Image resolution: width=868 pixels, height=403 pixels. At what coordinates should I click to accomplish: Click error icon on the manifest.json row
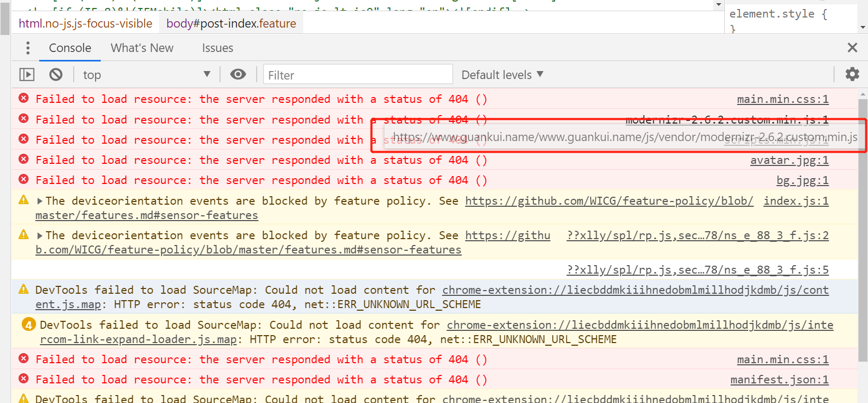pos(24,379)
